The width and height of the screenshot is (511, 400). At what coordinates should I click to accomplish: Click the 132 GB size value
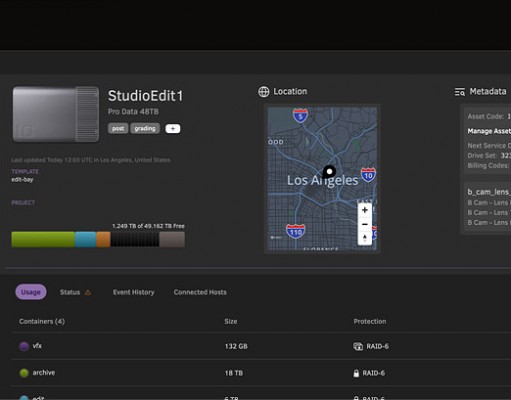click(236, 346)
